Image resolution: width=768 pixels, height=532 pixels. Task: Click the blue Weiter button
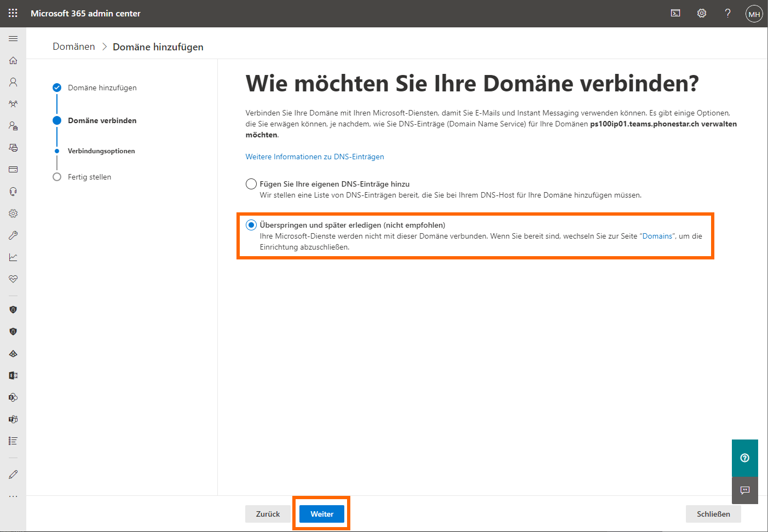322,514
